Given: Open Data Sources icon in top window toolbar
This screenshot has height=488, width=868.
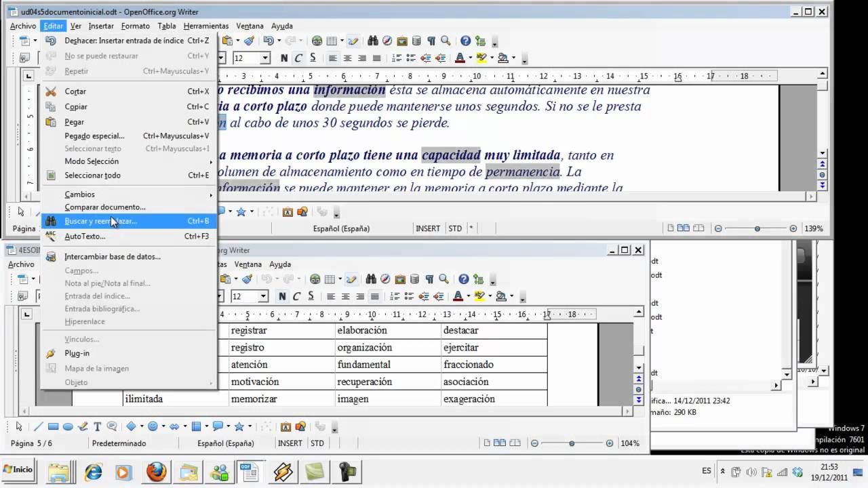Looking at the screenshot, I should pos(416,41).
